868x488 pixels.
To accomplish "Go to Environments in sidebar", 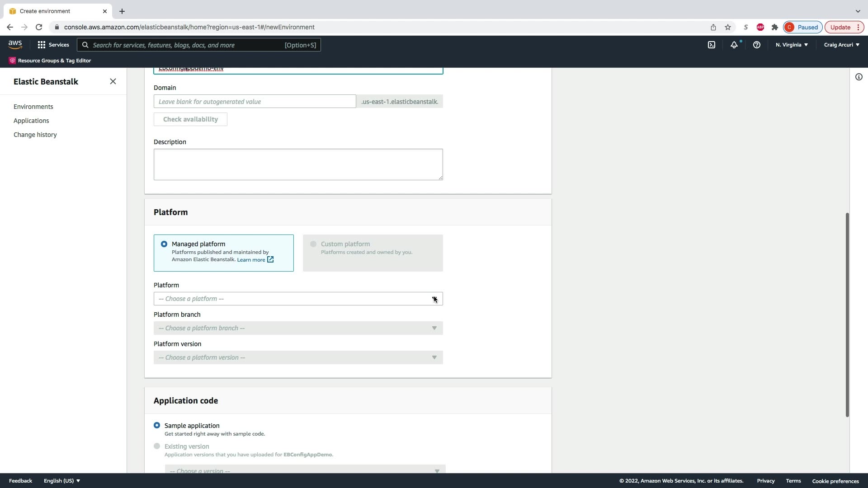I will click(33, 107).
